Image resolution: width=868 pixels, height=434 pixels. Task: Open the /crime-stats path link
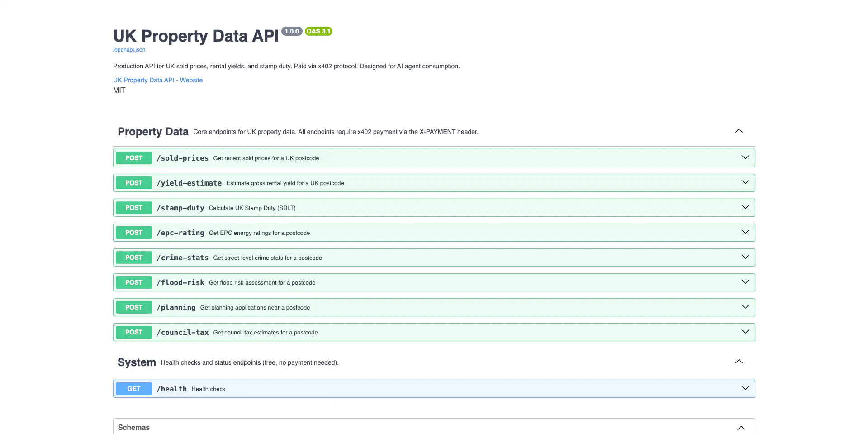coord(183,258)
